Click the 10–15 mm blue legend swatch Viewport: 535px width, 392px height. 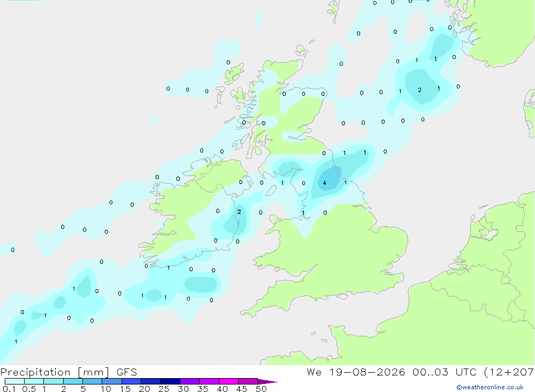pos(112,381)
